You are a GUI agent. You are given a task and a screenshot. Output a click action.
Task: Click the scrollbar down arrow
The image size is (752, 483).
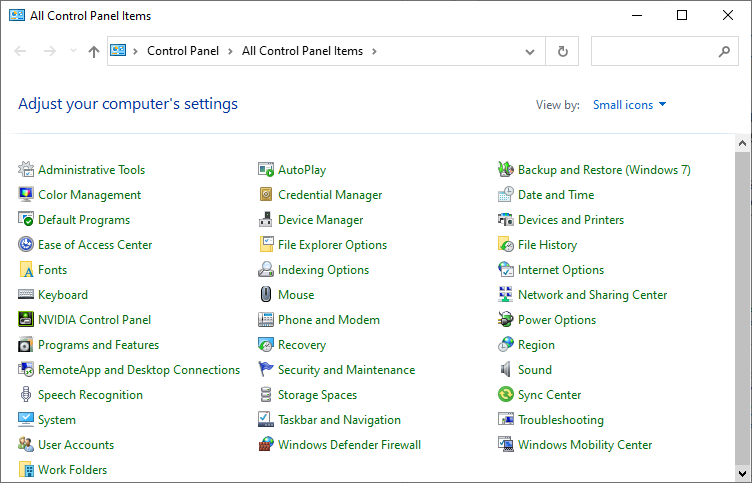tap(742, 473)
